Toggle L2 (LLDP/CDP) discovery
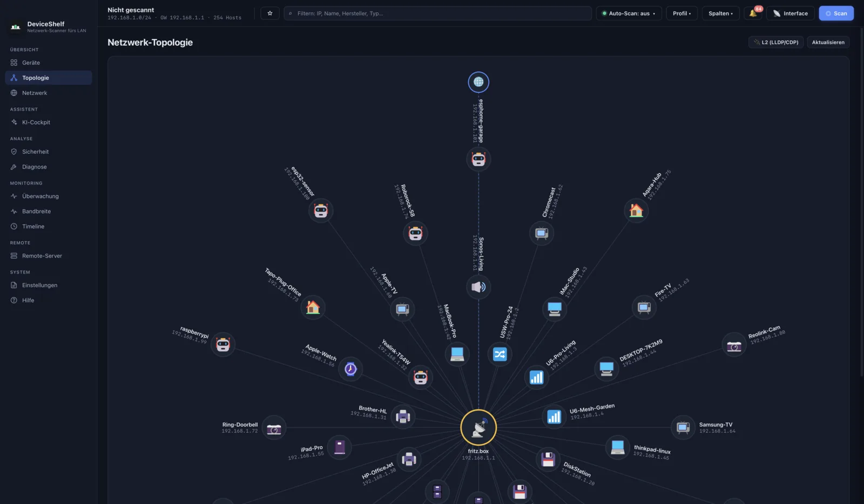 [776, 42]
